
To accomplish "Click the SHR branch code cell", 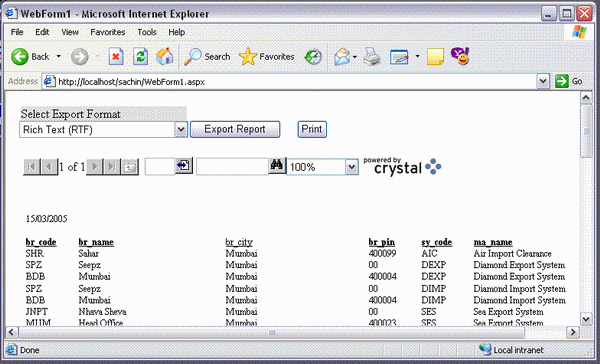I will (x=35, y=253).
